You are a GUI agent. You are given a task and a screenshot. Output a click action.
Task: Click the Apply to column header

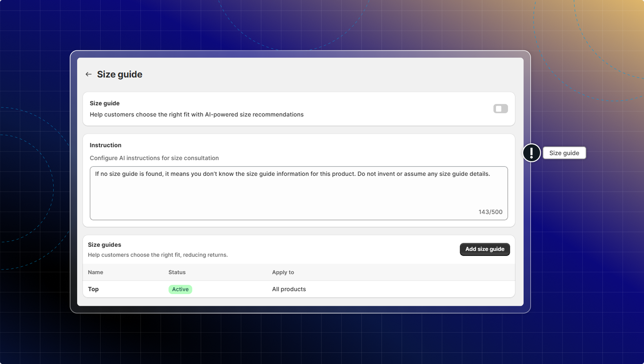click(283, 272)
